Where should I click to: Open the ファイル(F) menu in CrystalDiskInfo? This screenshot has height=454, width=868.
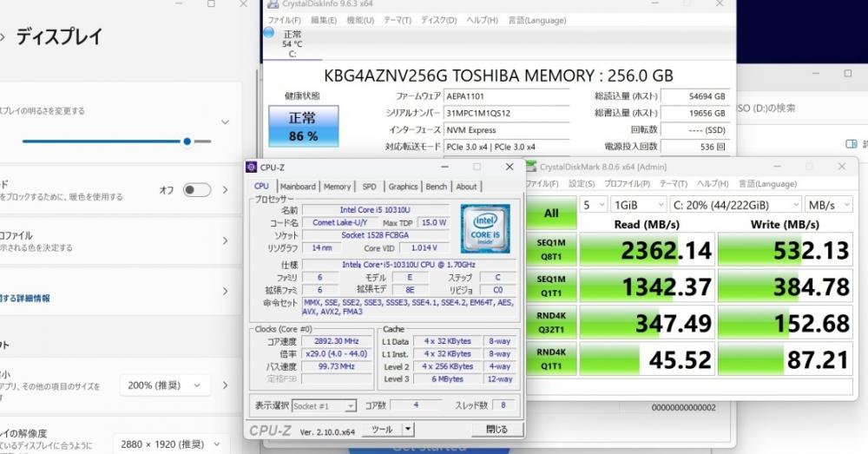[284, 21]
